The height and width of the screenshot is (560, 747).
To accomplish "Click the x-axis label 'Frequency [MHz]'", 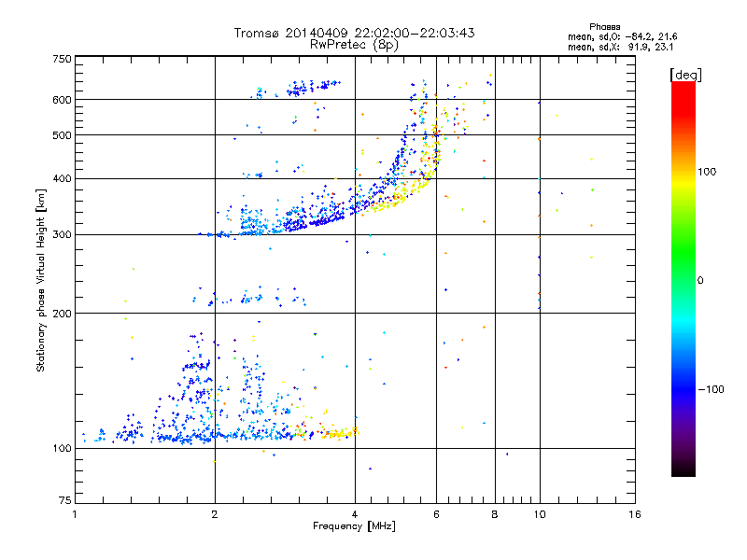I will [354, 526].
